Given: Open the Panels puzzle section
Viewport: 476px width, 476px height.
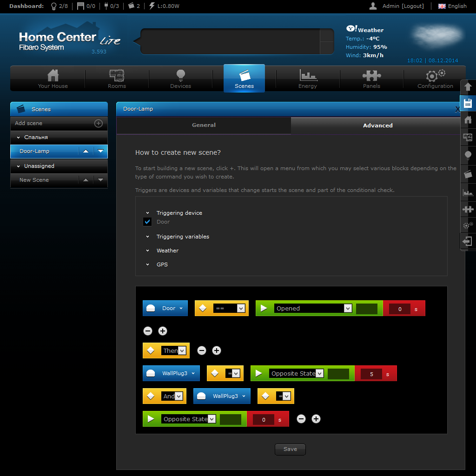Looking at the screenshot, I should (371, 79).
